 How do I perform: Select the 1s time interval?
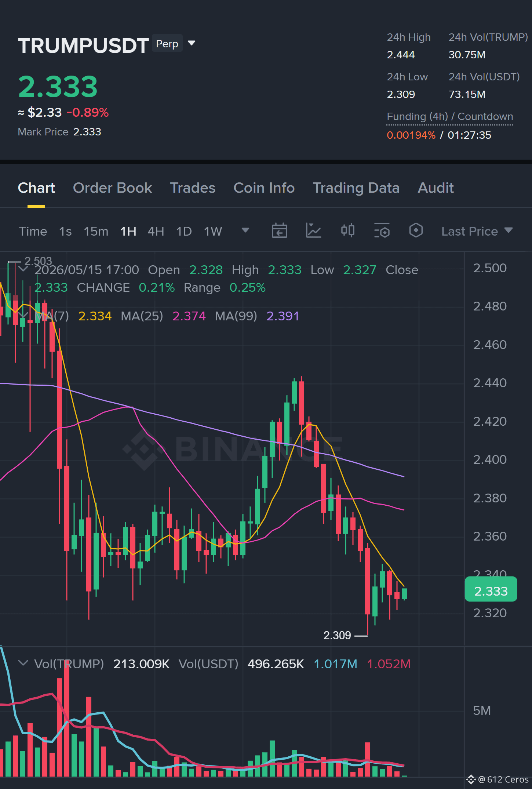(65, 232)
